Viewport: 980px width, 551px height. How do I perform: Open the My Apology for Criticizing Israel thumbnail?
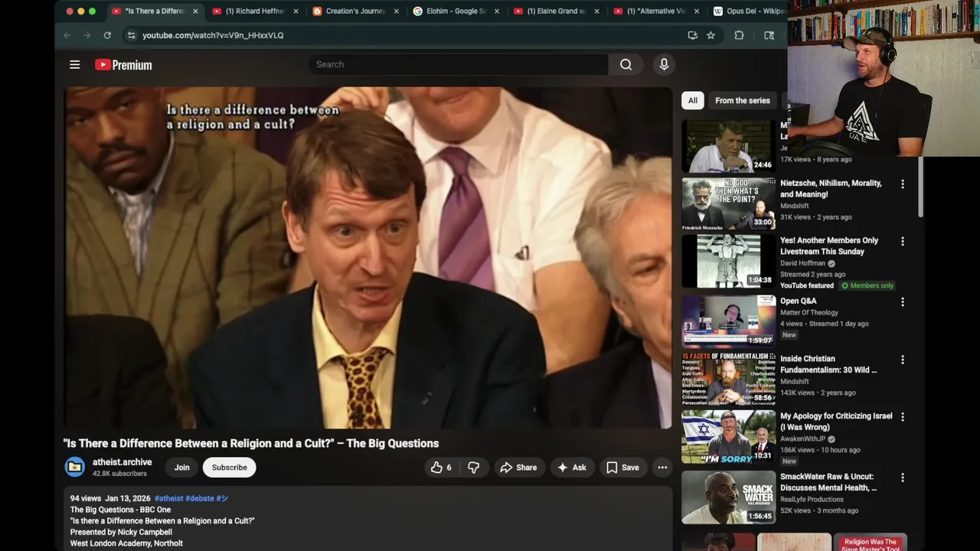point(728,437)
